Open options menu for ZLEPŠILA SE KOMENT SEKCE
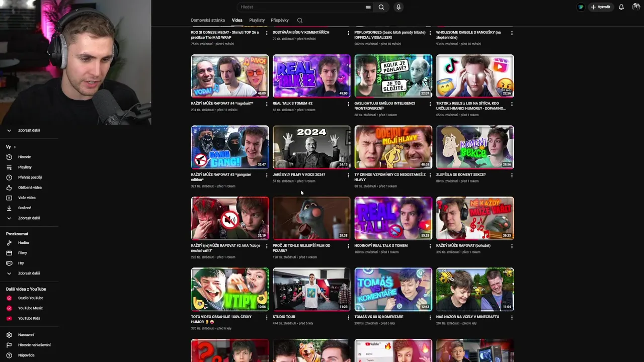The image size is (644, 362). coord(512,175)
